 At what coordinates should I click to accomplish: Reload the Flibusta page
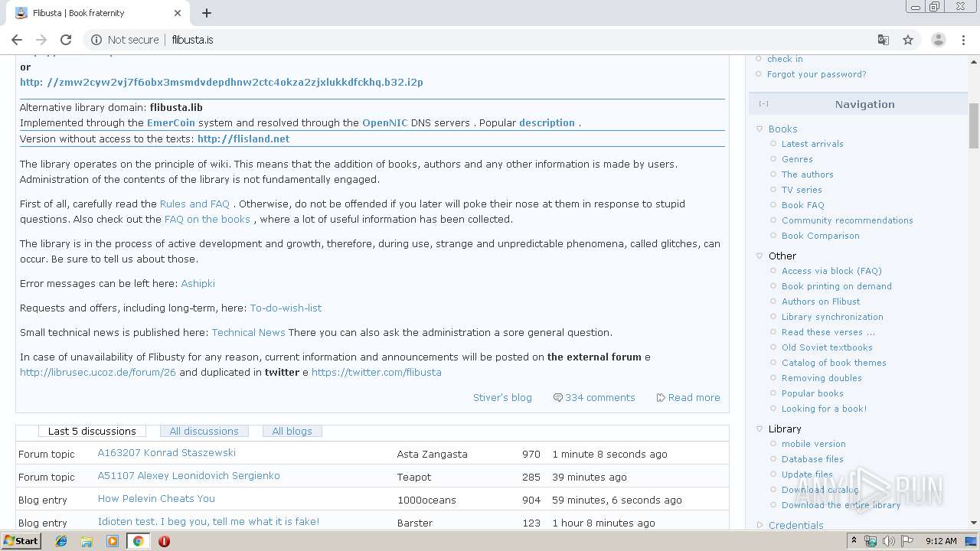[x=66, y=40]
